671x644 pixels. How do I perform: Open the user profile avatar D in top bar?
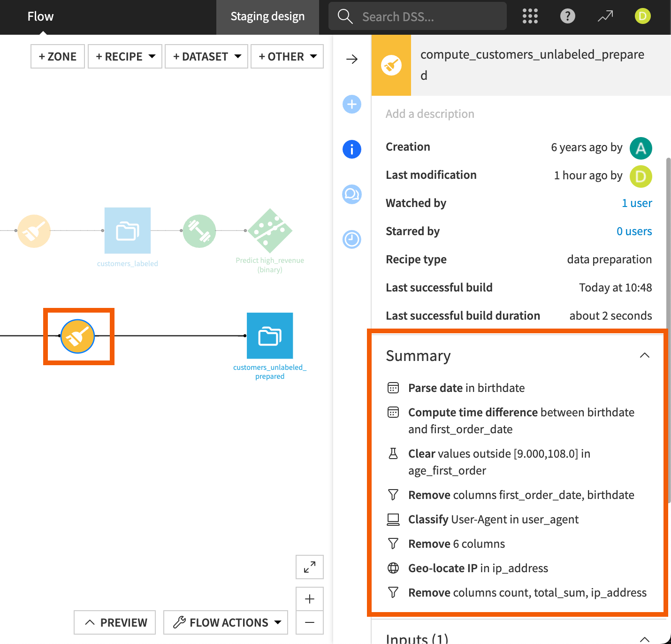(x=642, y=16)
